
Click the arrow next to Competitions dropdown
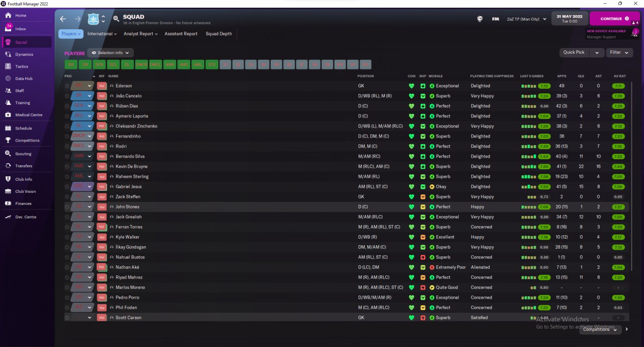[626, 329]
